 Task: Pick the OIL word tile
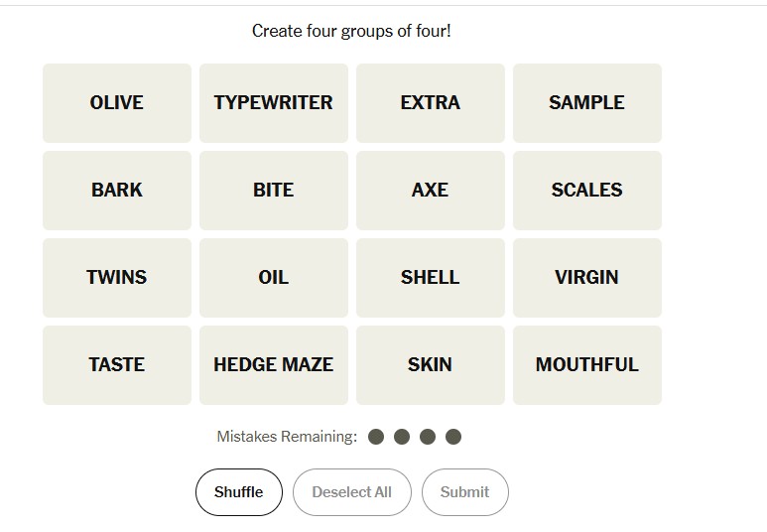(x=274, y=278)
